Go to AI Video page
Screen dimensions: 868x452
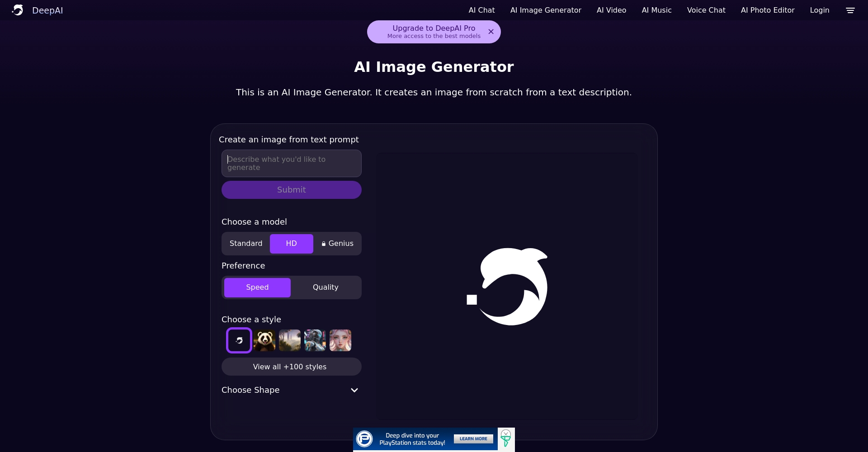(x=611, y=10)
